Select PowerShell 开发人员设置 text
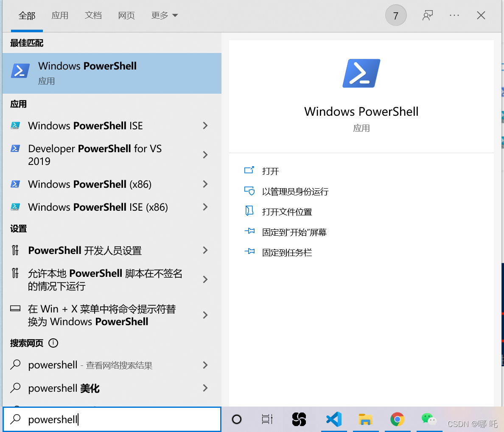 click(x=85, y=250)
